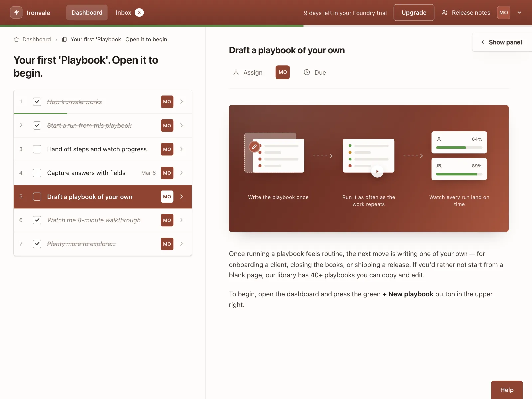Open Watch the 8-minute walkthrough chevron
The height and width of the screenshot is (399, 532).
coord(181,220)
